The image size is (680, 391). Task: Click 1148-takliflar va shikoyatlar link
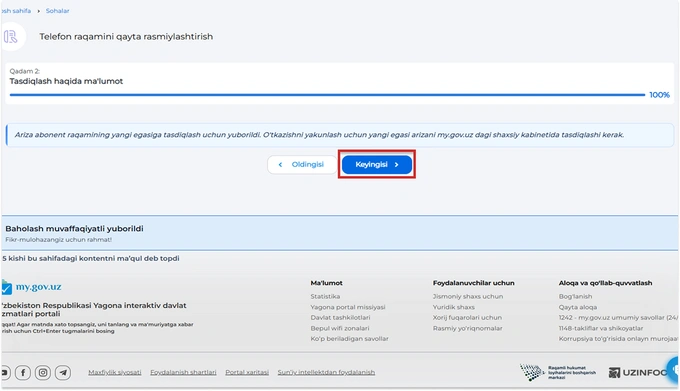pyautogui.click(x=601, y=328)
